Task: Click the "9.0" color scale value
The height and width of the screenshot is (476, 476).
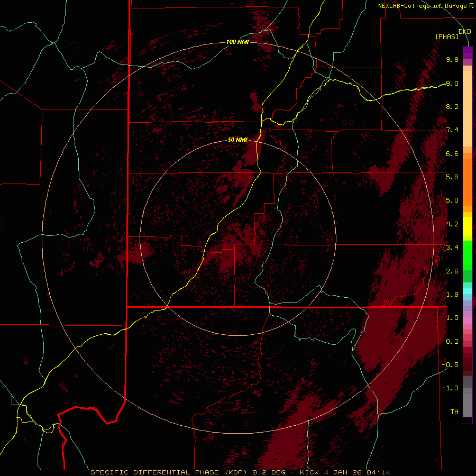Action: (x=452, y=83)
